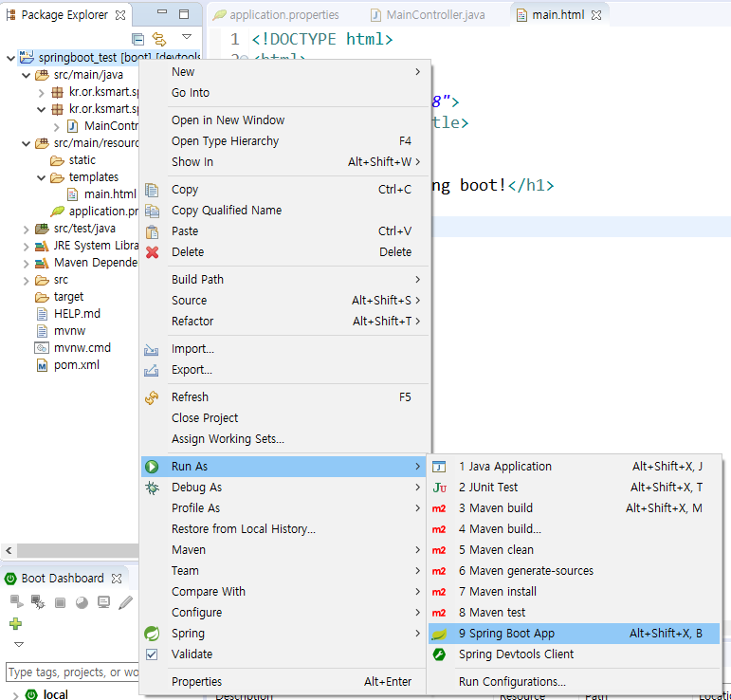Click the Spring leaf icon
The width and height of the screenshot is (731, 700).
[x=152, y=634]
